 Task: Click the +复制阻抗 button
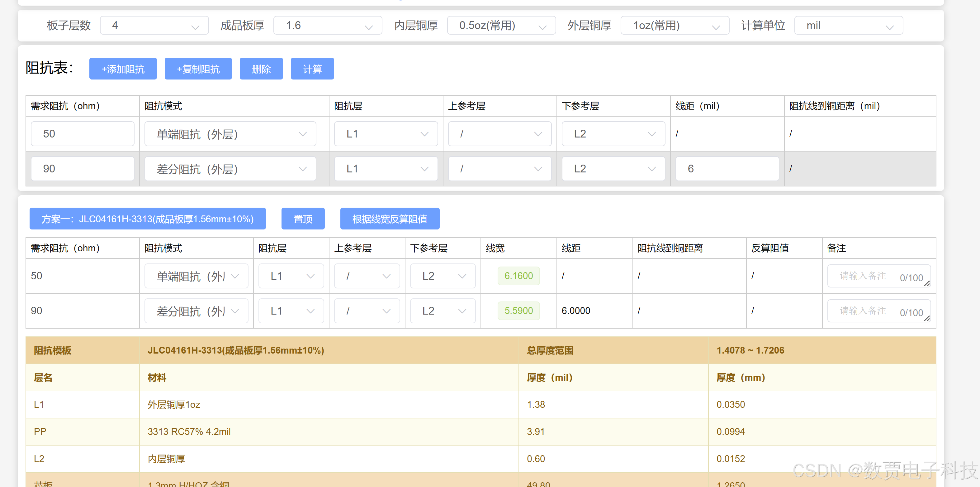(x=198, y=69)
